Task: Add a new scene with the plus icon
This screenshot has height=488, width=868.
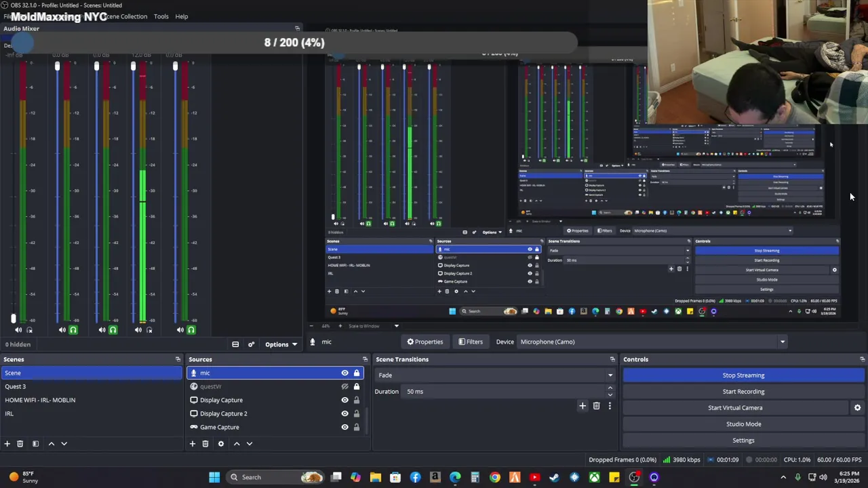Action: click(7, 444)
